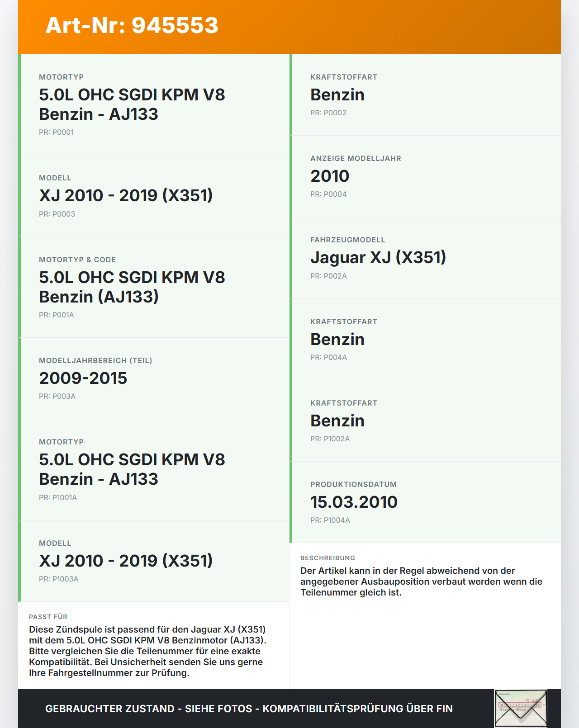Click the Modell card with PR: P1003A

pos(154,561)
